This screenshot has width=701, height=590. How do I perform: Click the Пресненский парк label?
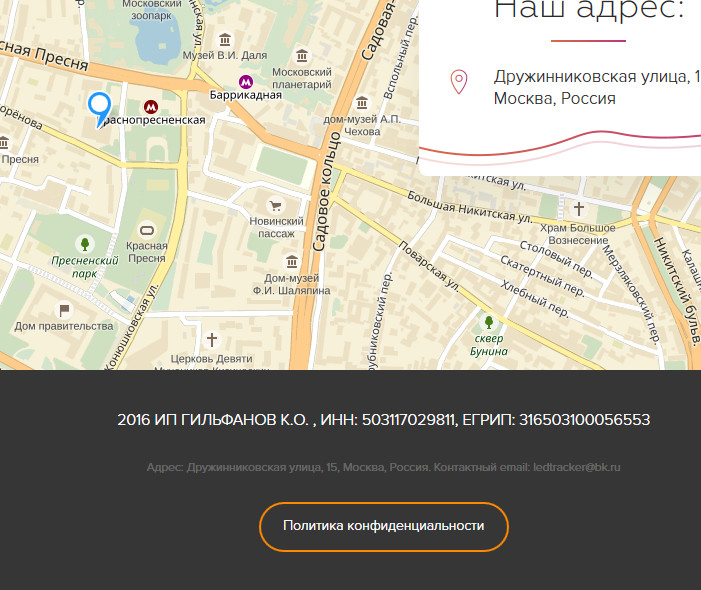pyautogui.click(x=84, y=267)
